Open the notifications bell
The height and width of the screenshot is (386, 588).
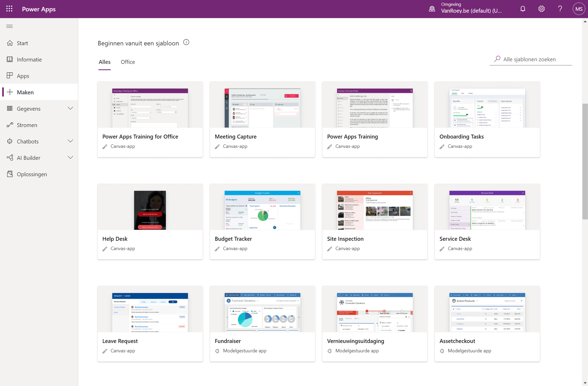pos(523,9)
